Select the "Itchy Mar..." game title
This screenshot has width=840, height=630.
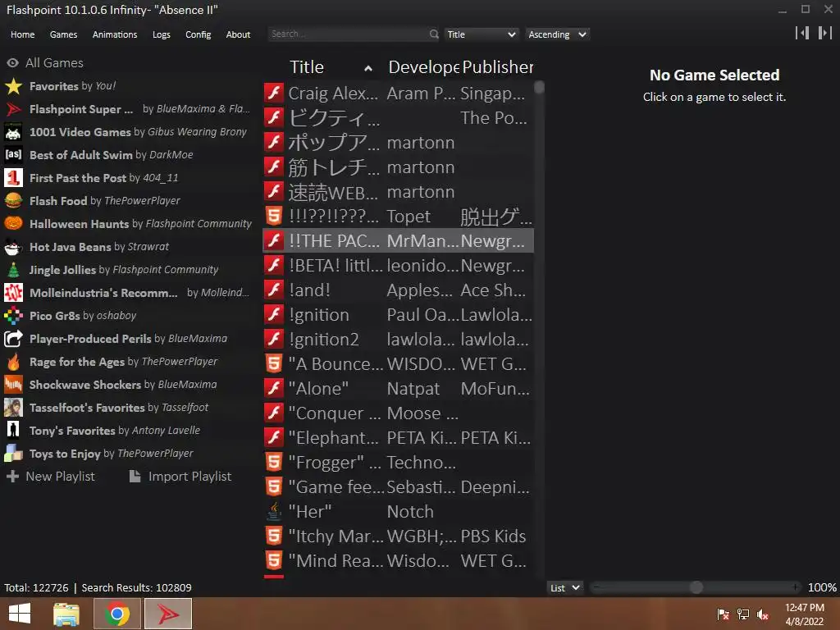click(336, 536)
